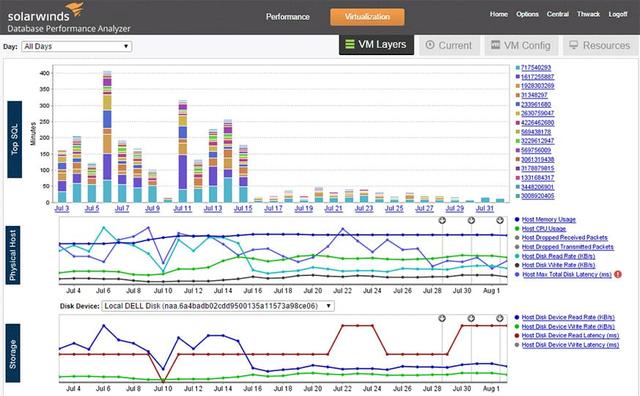Go to Home in the top navigation
640x396 pixels.
pyautogui.click(x=499, y=14)
